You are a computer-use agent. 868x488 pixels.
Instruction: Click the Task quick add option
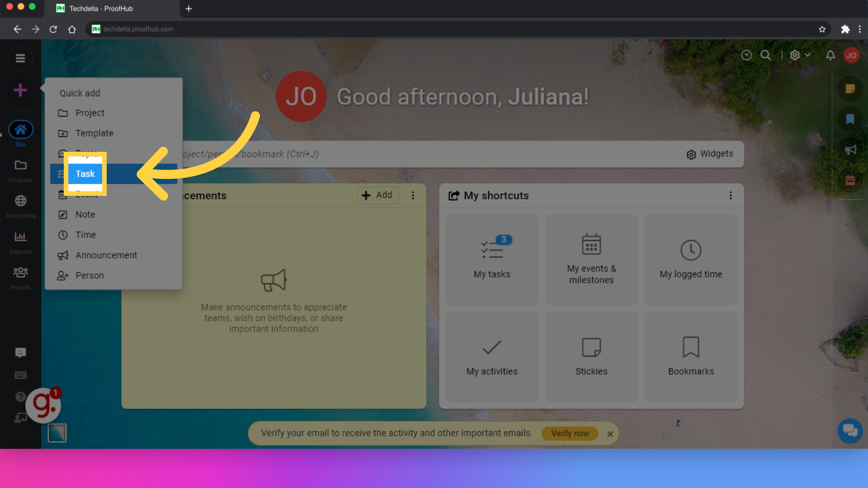85,174
